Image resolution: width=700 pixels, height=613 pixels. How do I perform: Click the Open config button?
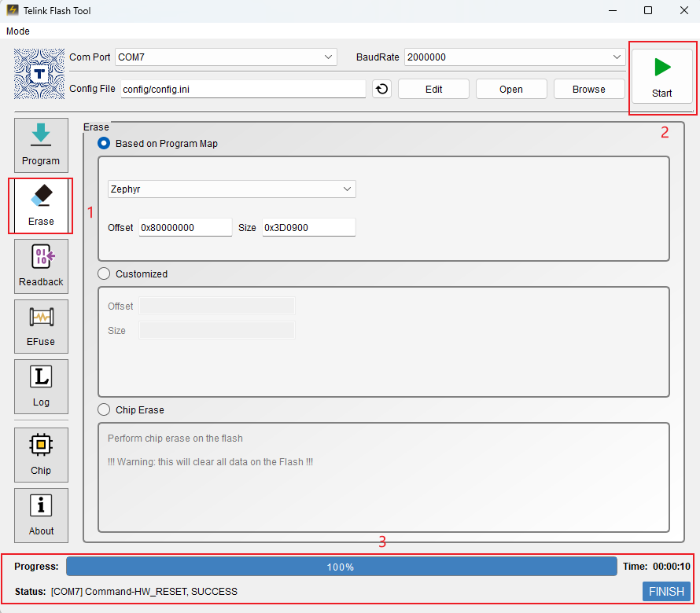(511, 90)
